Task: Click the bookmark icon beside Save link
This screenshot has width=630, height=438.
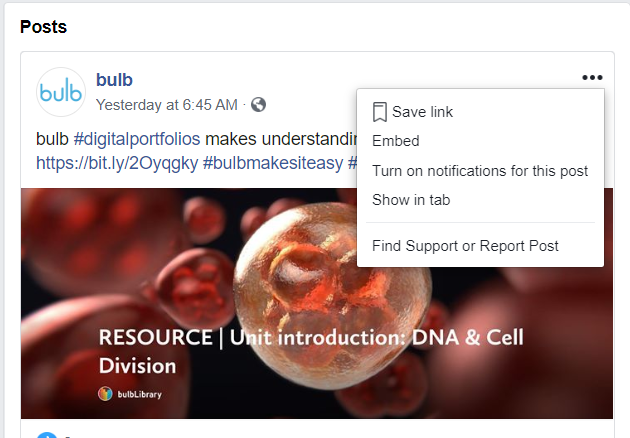Action: tap(380, 112)
